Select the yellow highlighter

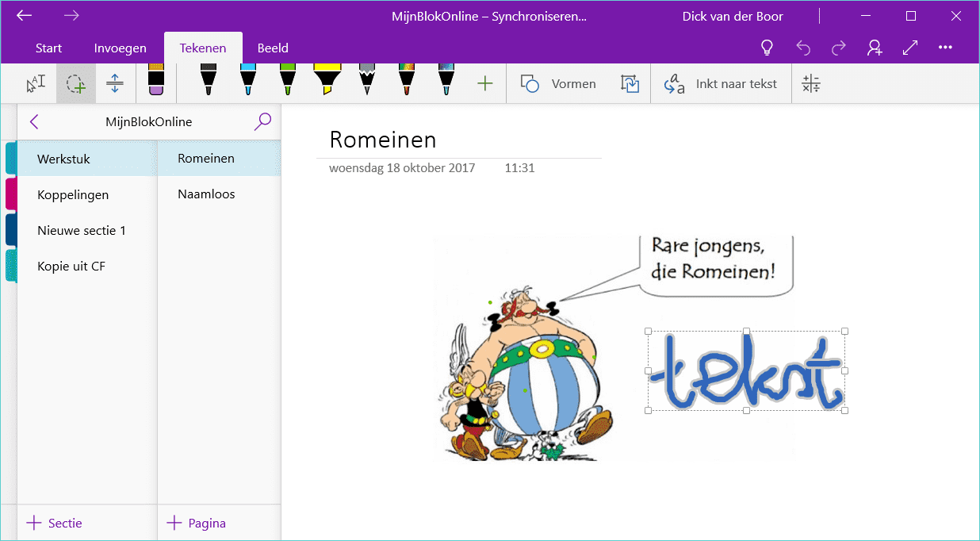[327, 80]
